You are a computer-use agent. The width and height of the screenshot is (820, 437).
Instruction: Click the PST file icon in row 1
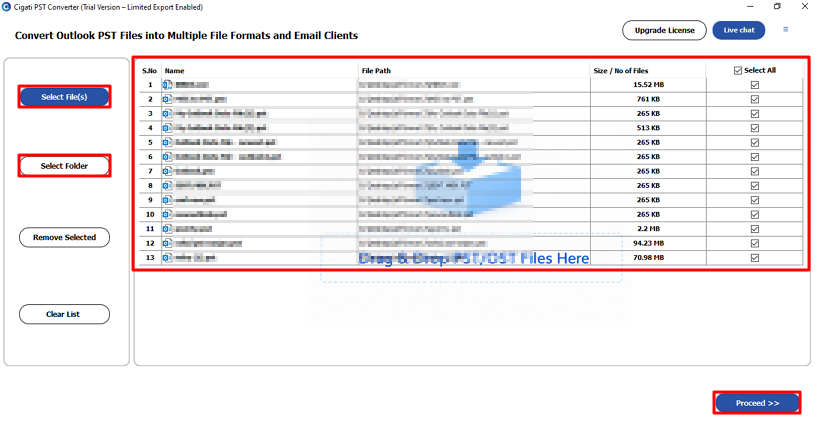(x=167, y=85)
